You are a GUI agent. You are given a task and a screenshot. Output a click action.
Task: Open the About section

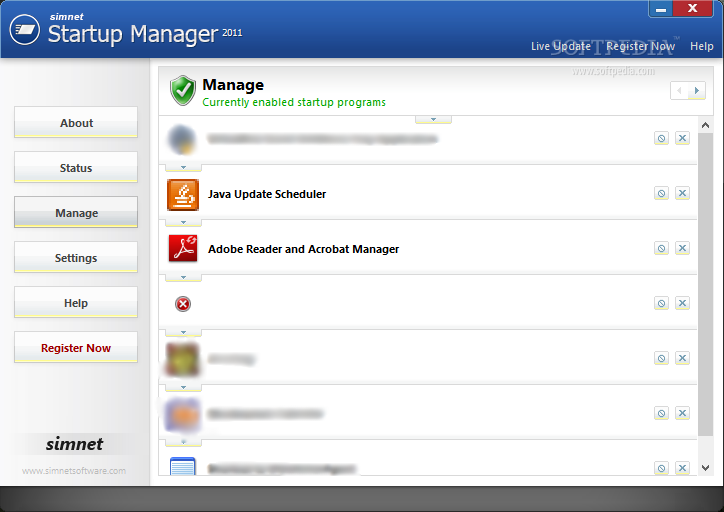(76, 122)
